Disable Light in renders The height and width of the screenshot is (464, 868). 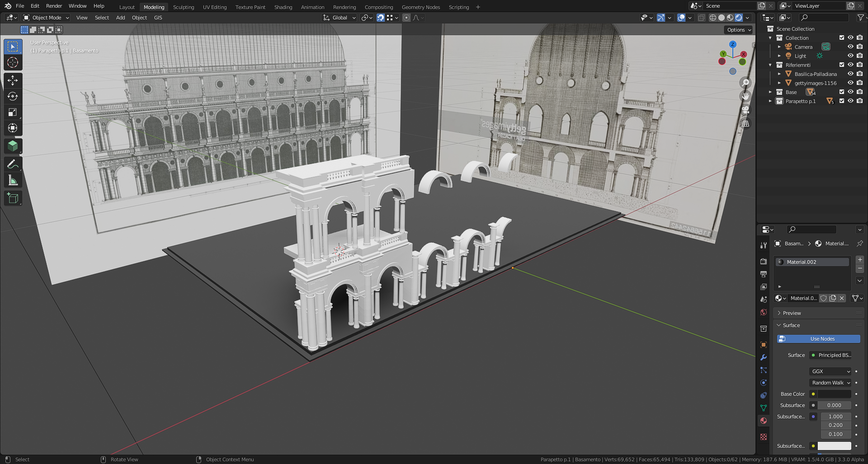pos(859,56)
